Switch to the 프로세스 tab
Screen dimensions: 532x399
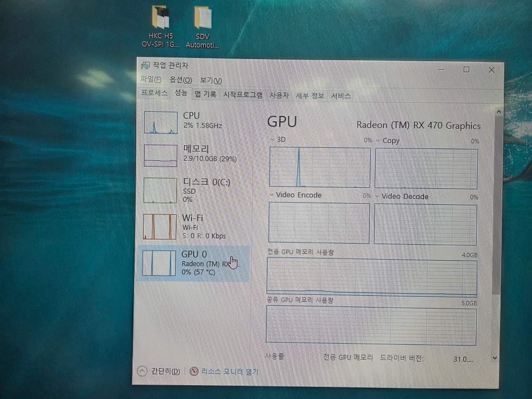click(154, 93)
